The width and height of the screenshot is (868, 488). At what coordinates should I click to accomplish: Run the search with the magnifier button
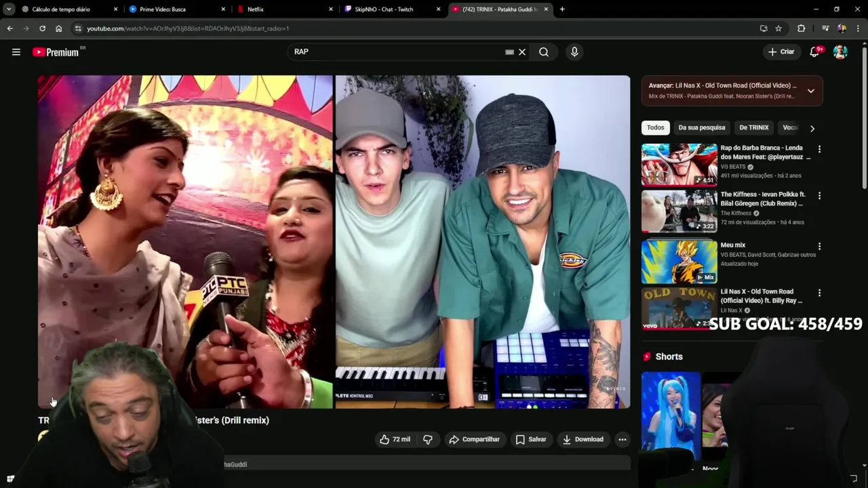pos(544,52)
